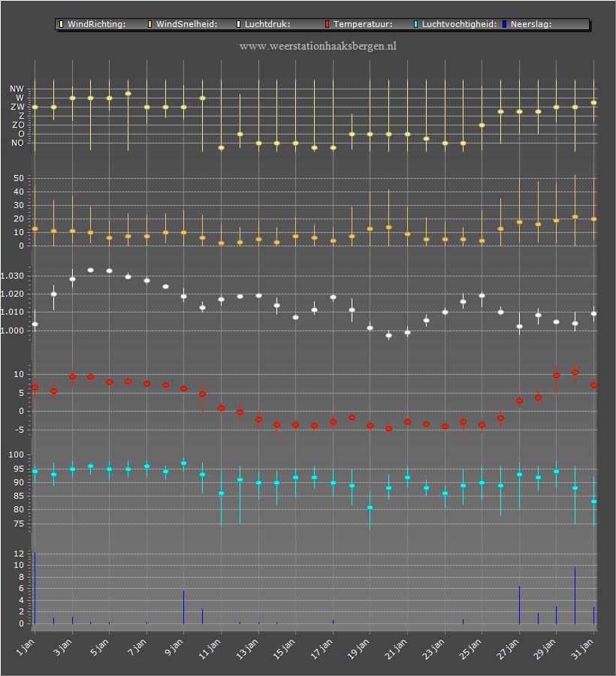Select the yellow wind direction marker on 25 jan
Screen dimensions: 616x676
482,125
